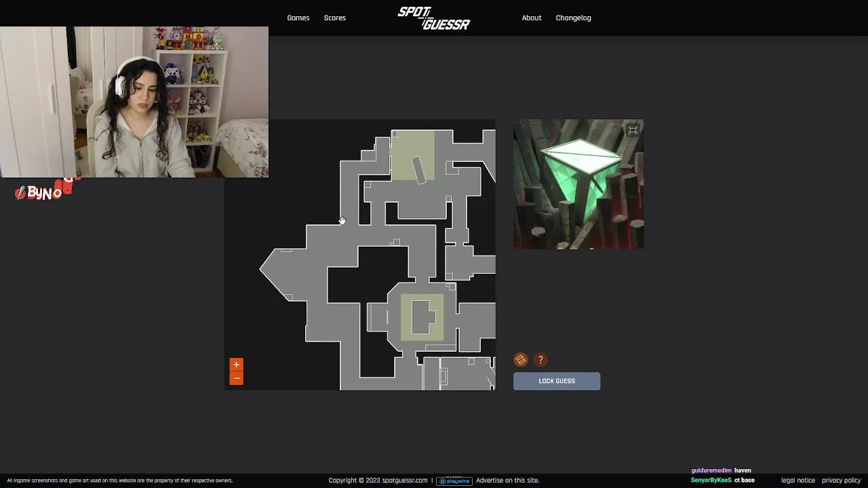Click the chat message 'haven'
The image size is (868, 488).
743,470
